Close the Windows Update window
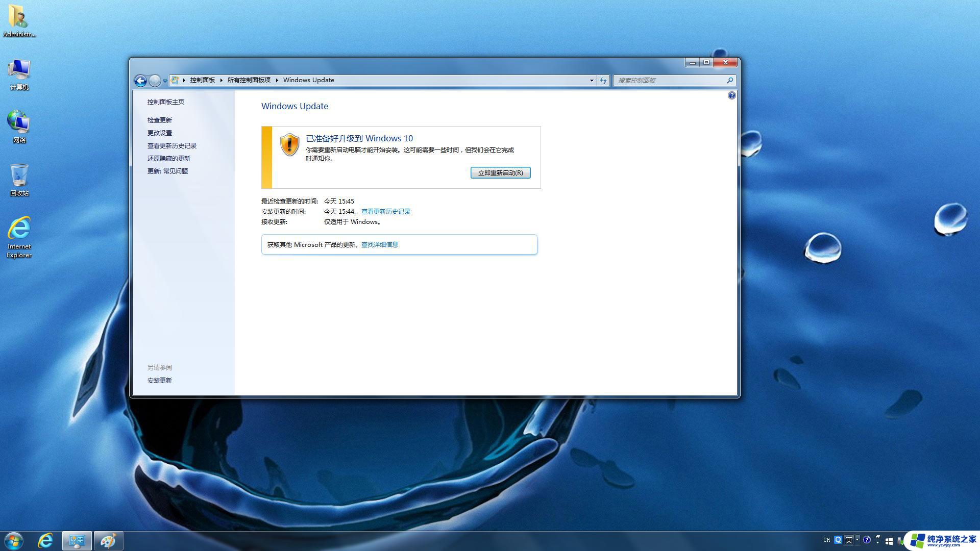 [x=725, y=63]
